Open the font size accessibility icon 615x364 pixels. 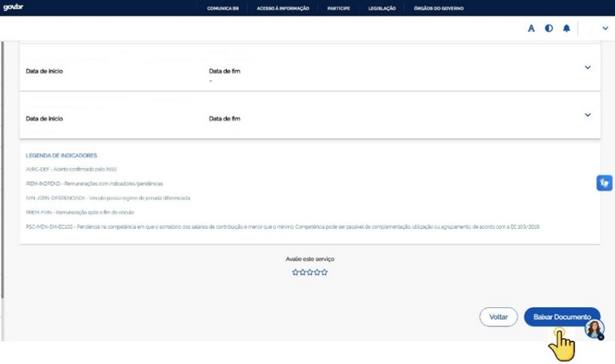coord(531,29)
